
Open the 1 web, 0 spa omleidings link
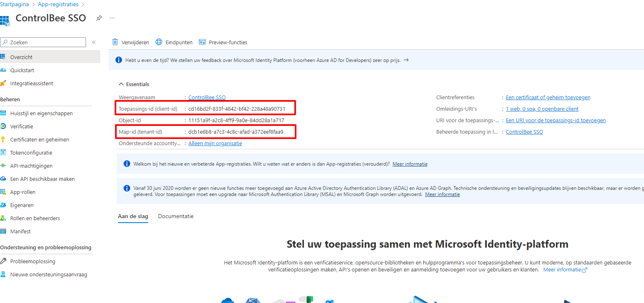tap(542, 109)
